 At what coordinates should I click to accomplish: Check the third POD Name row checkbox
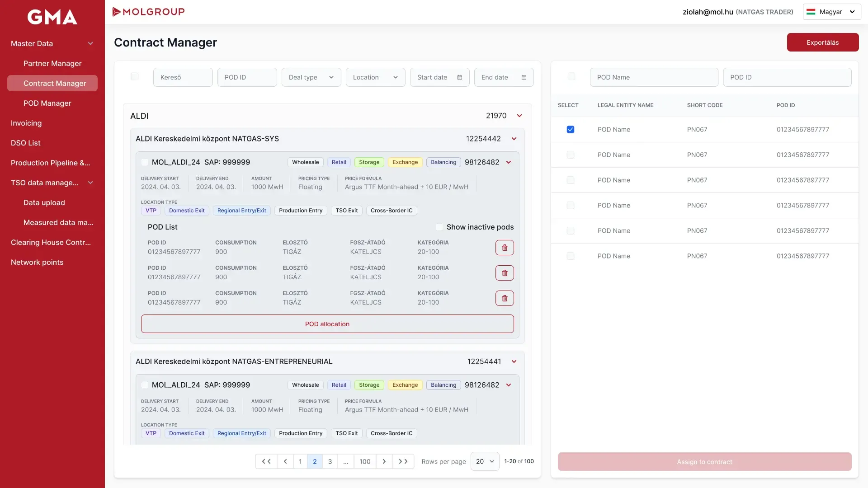[x=571, y=180]
